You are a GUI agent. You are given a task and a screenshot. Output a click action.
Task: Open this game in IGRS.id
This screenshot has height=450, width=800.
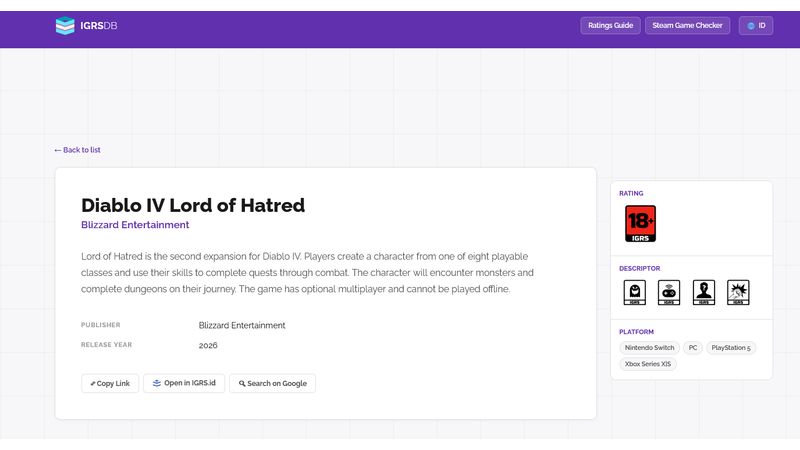coord(184,383)
